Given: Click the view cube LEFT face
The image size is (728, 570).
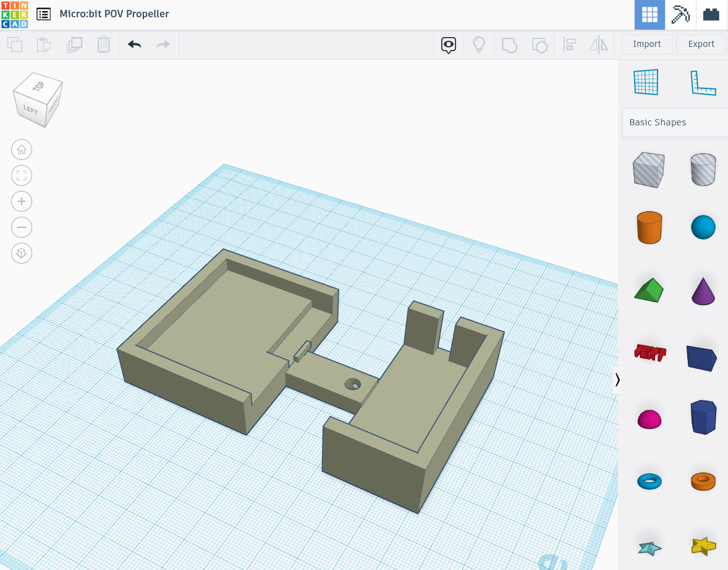Looking at the screenshot, I should tap(31, 110).
